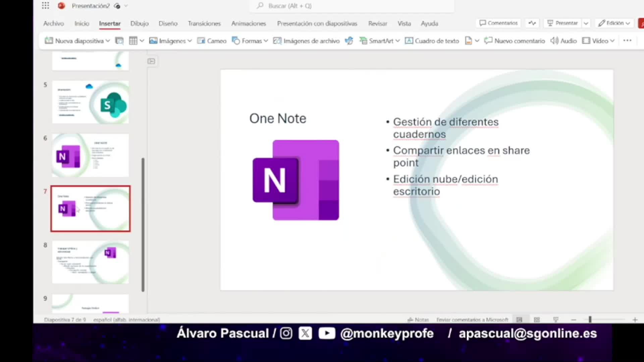Click the Comentarios button
The image size is (644, 362).
pos(498,23)
